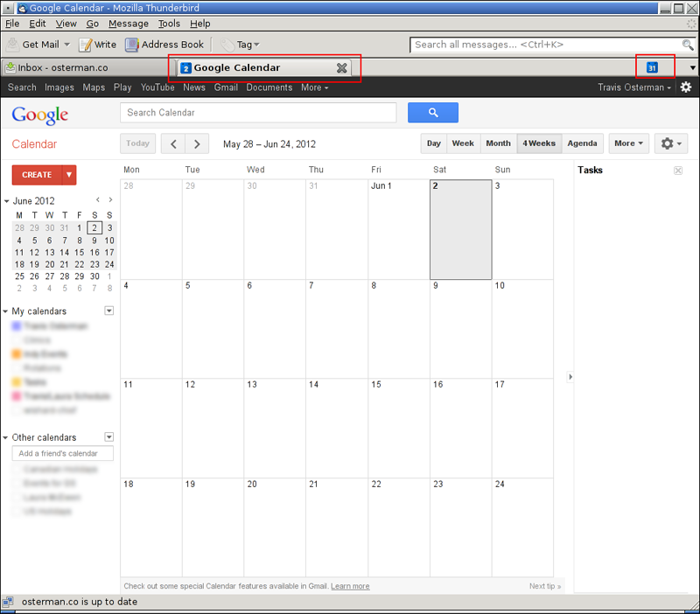Switch to Week view
The width and height of the screenshot is (700, 614).
click(463, 143)
